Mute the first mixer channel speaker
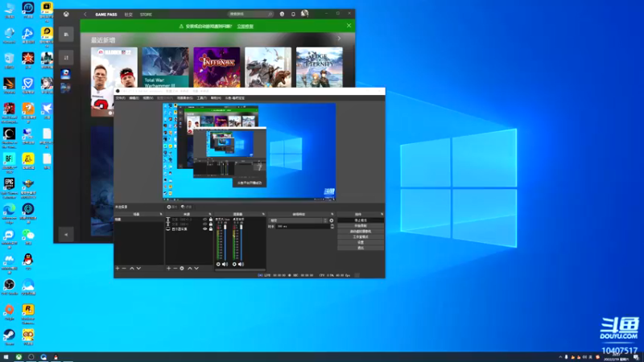This screenshot has height=362, width=644. click(x=225, y=265)
